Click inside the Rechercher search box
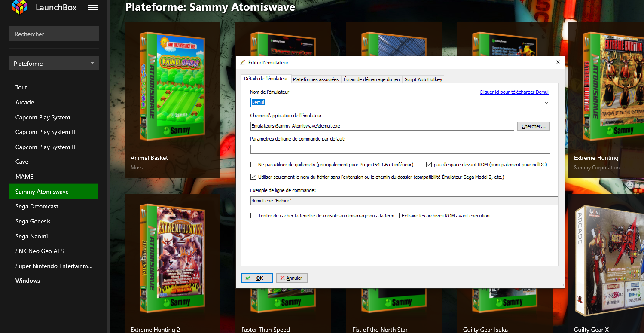This screenshot has width=644, height=333. click(54, 34)
